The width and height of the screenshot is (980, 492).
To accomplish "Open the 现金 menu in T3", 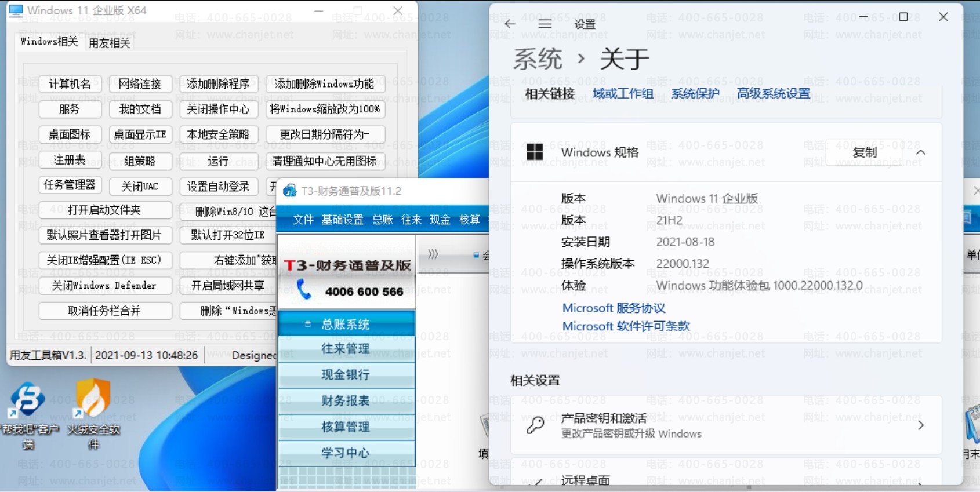I will click(440, 219).
